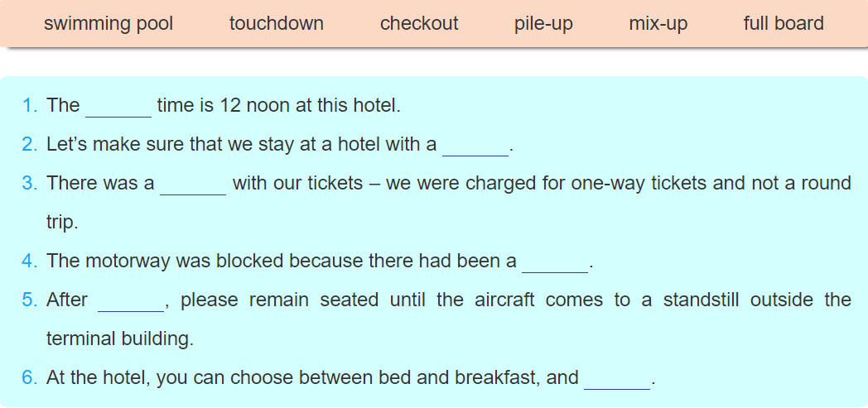This screenshot has height=408, width=868.
Task: Click the 'mix-up' word option
Action: click(x=658, y=24)
